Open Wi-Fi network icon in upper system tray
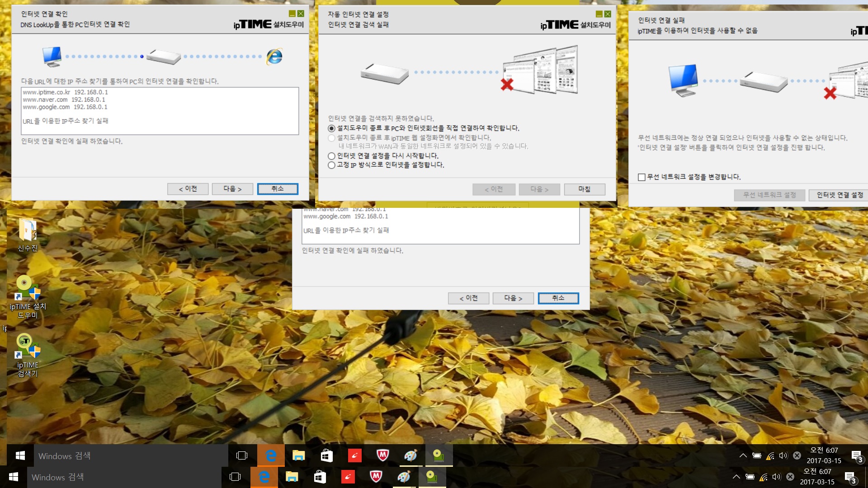868x488 pixels. pos(770,455)
